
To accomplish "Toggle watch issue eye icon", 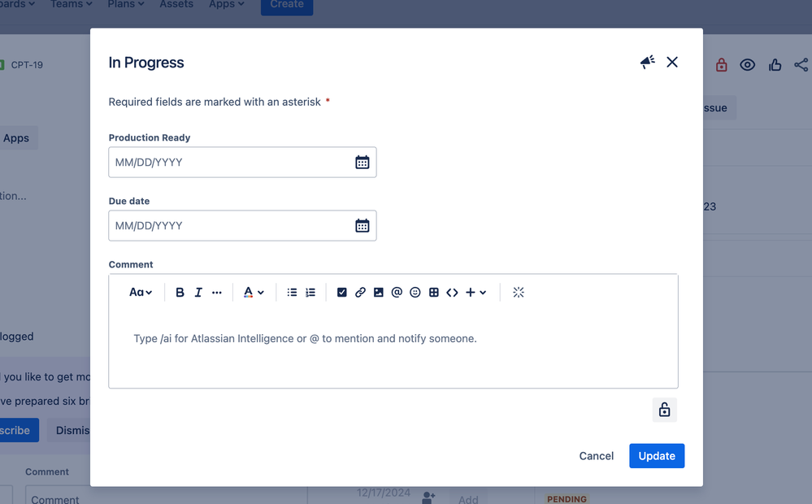I will pos(747,65).
